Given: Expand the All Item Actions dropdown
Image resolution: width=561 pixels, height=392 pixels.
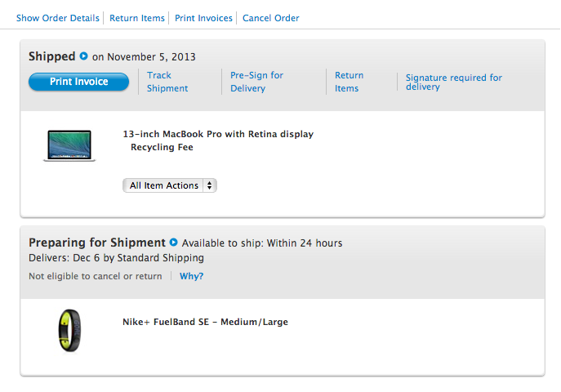Looking at the screenshot, I should pos(170,185).
